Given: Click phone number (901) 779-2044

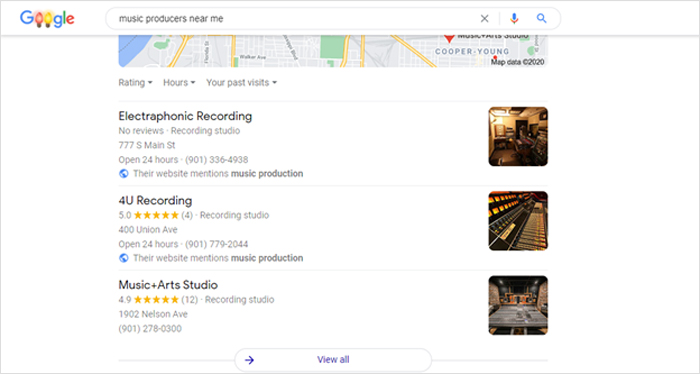Looking at the screenshot, I should pyautogui.click(x=217, y=244).
